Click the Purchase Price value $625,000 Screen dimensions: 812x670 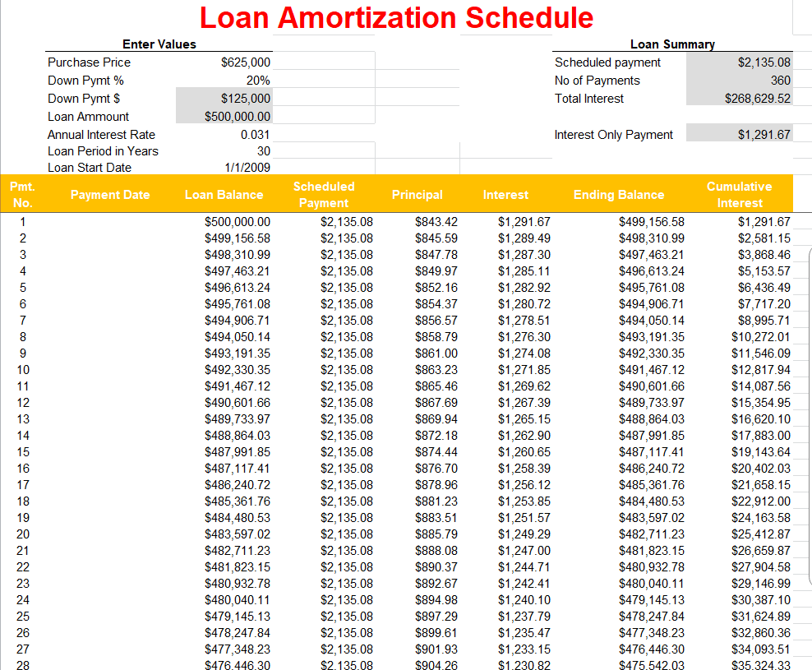[246, 62]
